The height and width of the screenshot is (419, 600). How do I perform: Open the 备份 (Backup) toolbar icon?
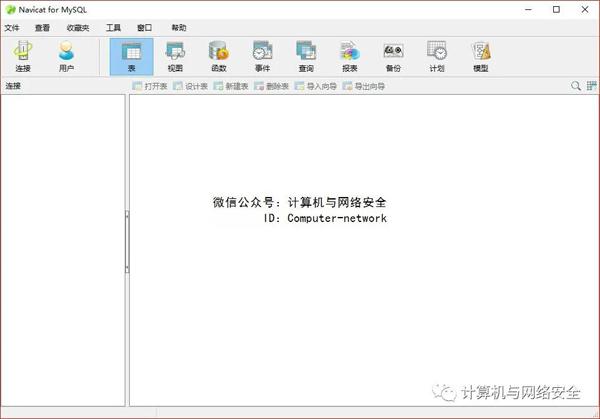pos(393,57)
